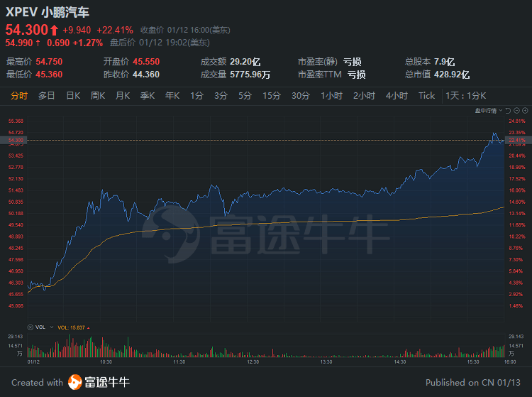Click the 成交额 value 29.20亿
The height and width of the screenshot is (397, 532).
(245, 62)
